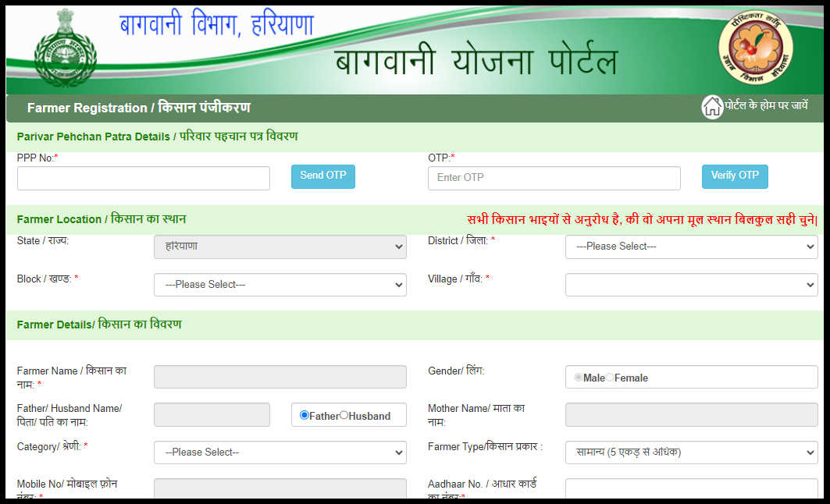This screenshot has width=830, height=504.
Task: Click the horticulture department round logo
Action: 755,48
